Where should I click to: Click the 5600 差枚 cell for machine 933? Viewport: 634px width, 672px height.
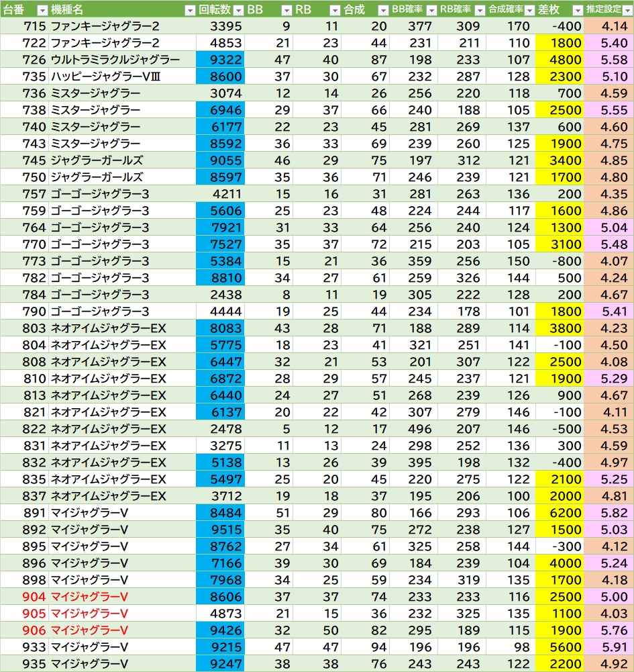(x=560, y=647)
